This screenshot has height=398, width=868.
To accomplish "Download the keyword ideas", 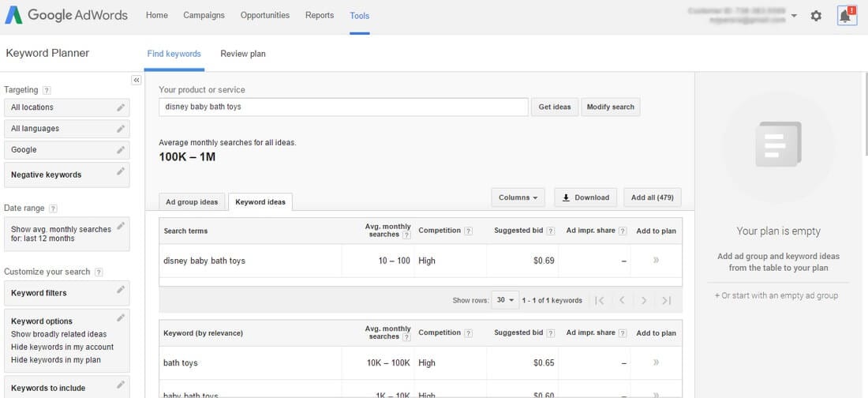I will tap(586, 197).
